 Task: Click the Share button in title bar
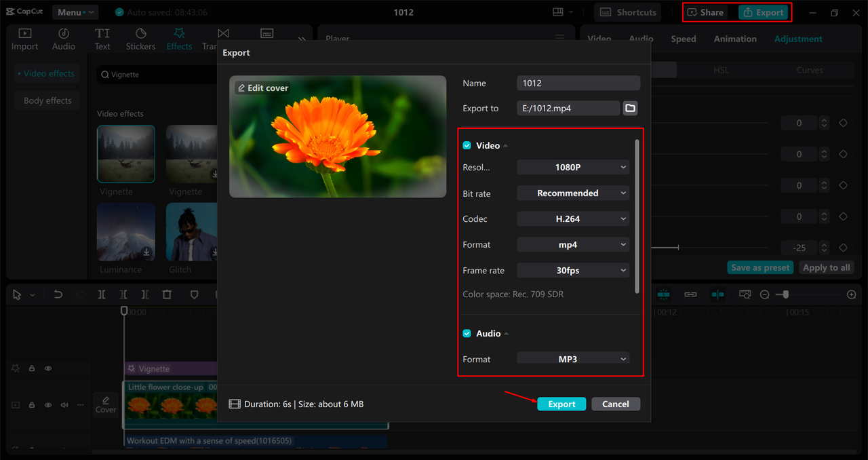tap(706, 12)
